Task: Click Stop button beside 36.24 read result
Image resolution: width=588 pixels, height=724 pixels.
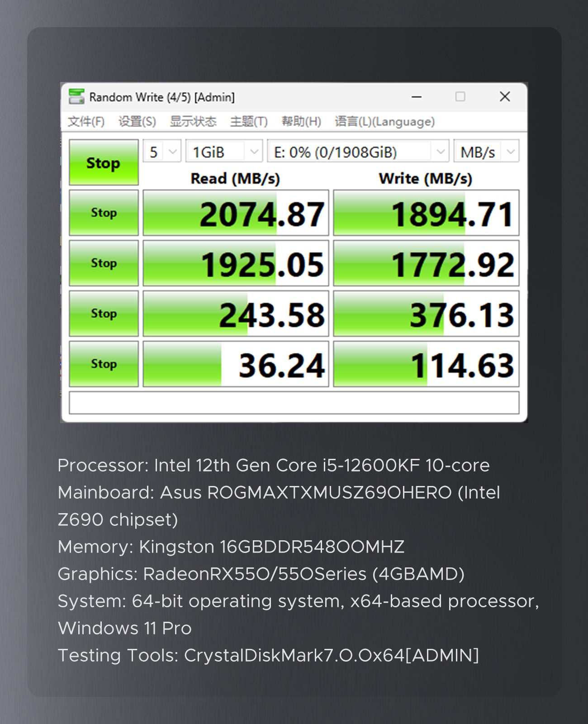Action: [104, 364]
